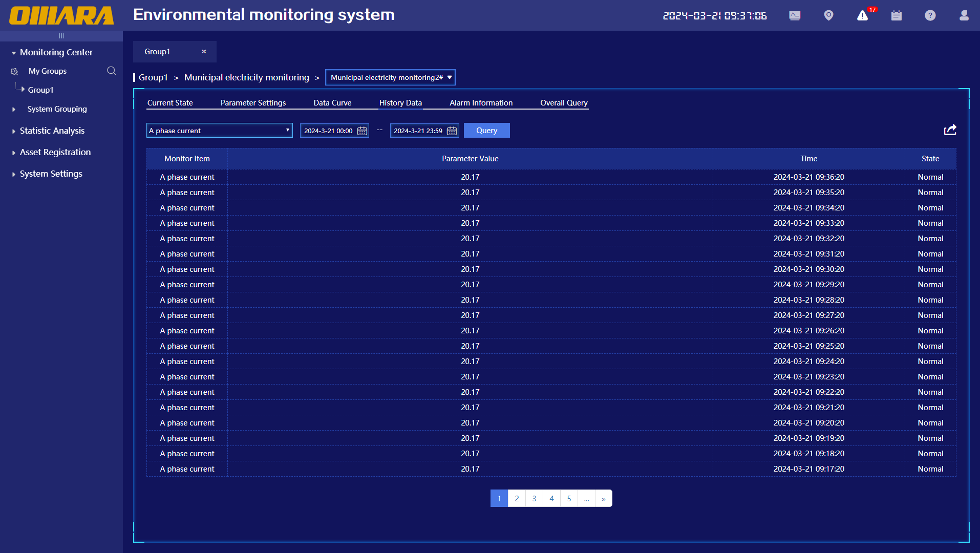This screenshot has width=980, height=553.
Task: Click the export share icon above table
Action: pos(950,130)
